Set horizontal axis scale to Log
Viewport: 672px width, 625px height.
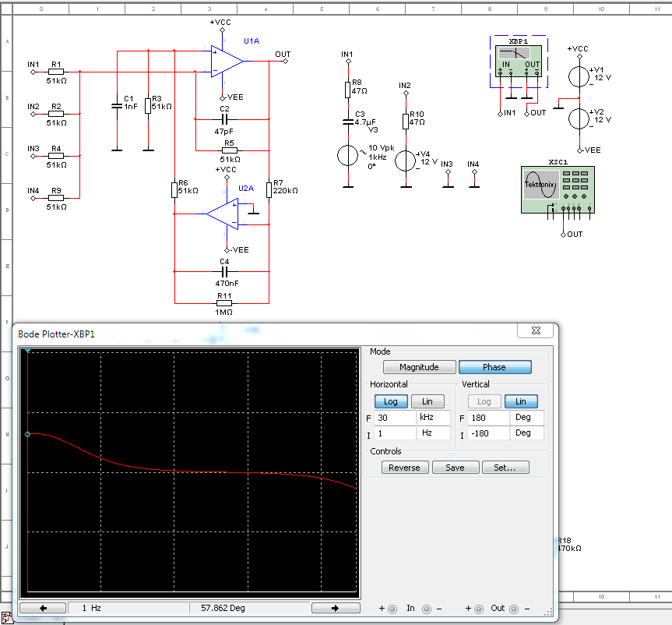(x=391, y=401)
